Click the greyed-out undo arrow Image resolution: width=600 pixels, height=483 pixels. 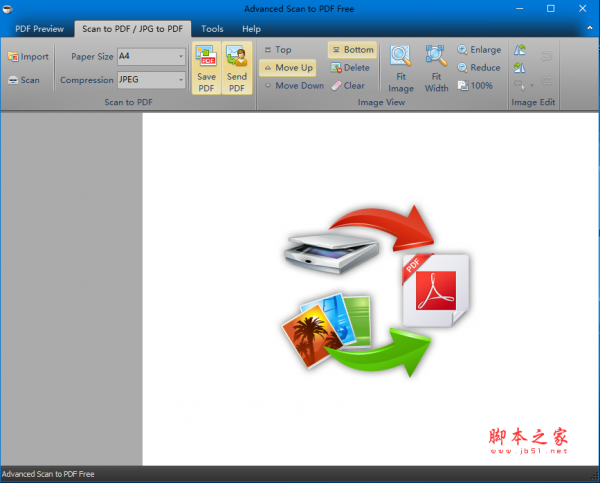(x=546, y=57)
